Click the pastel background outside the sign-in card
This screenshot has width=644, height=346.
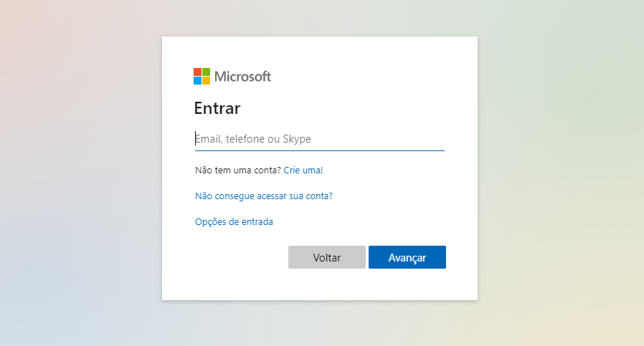coord(82,173)
